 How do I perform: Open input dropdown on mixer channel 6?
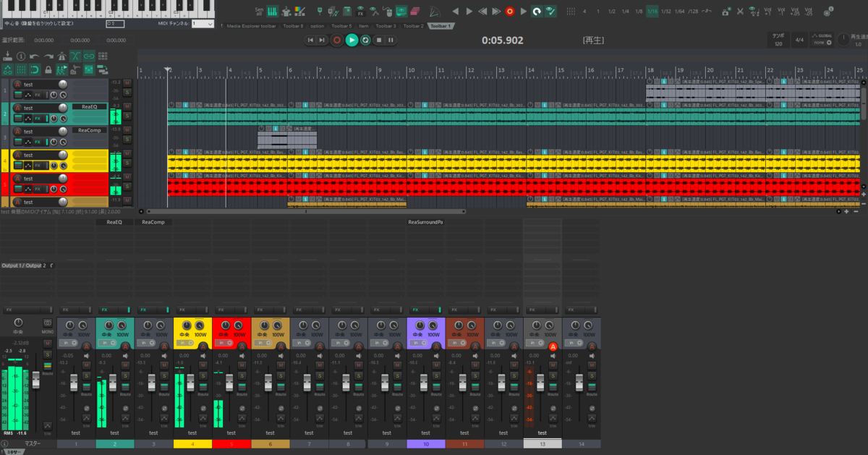(263, 343)
